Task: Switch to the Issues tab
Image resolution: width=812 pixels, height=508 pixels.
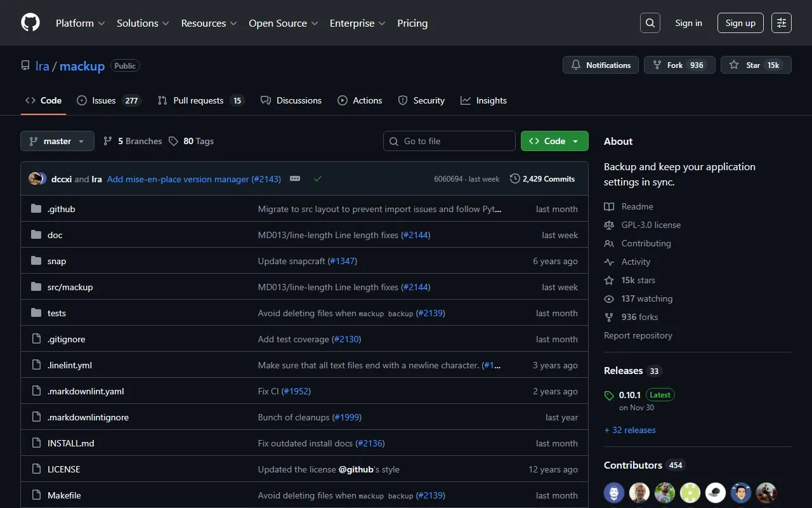Action: pyautogui.click(x=108, y=100)
